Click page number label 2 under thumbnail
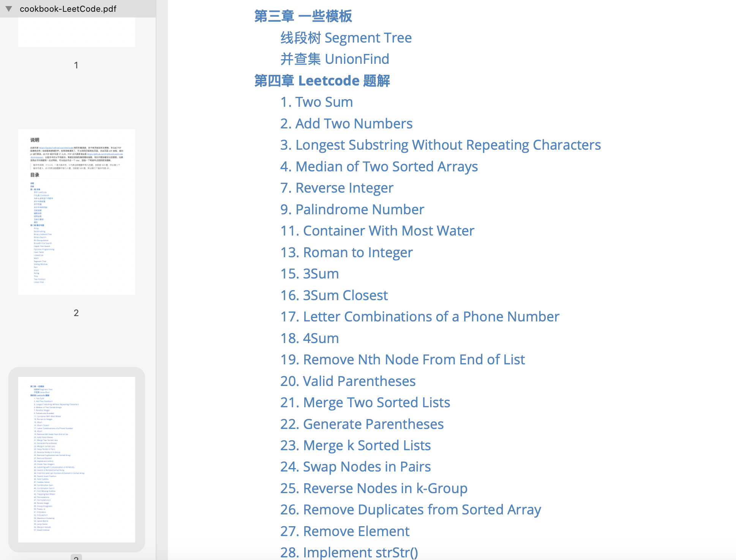 (x=76, y=313)
